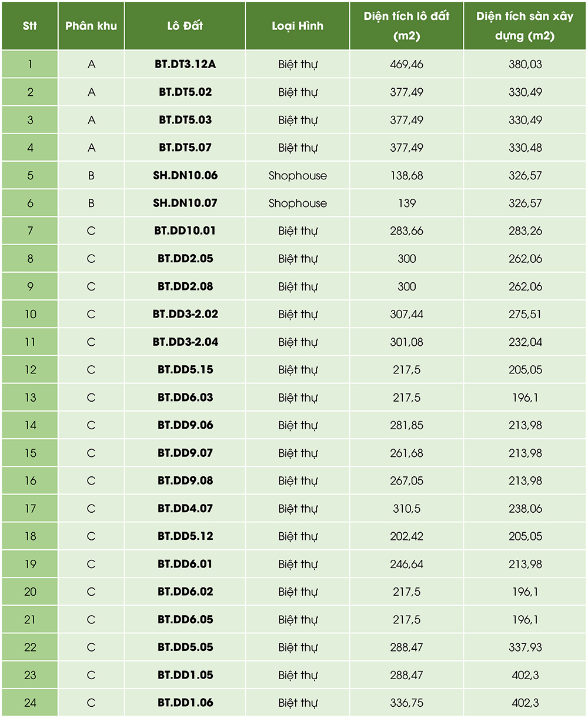Click the "Diện tích lô đất (m2)" header

406,26
